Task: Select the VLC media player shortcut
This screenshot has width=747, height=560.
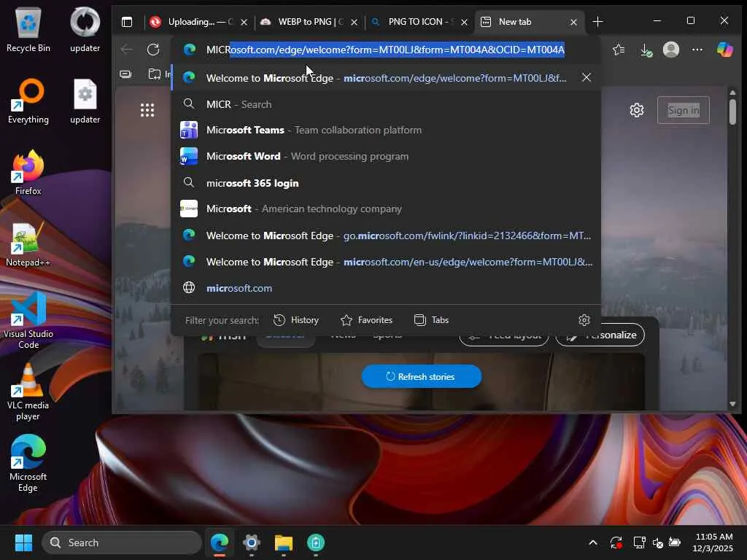Action: [28, 392]
